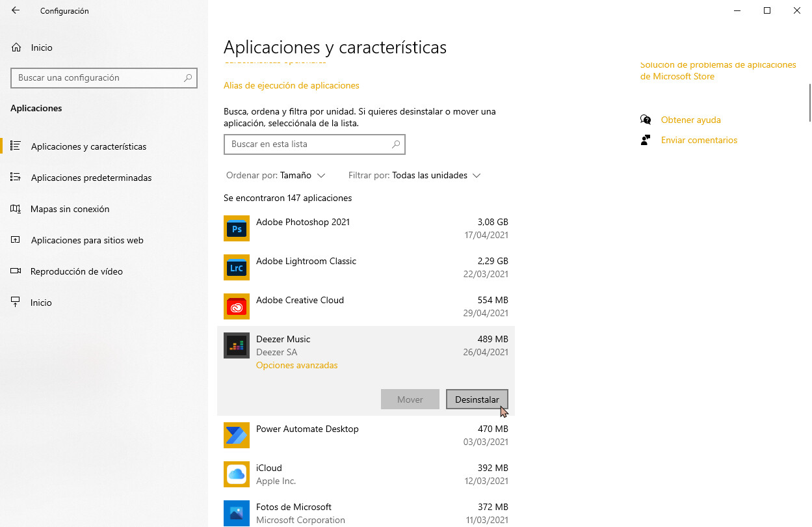Click the 3,08 GB size value
This screenshot has width=812, height=527.
(493, 222)
